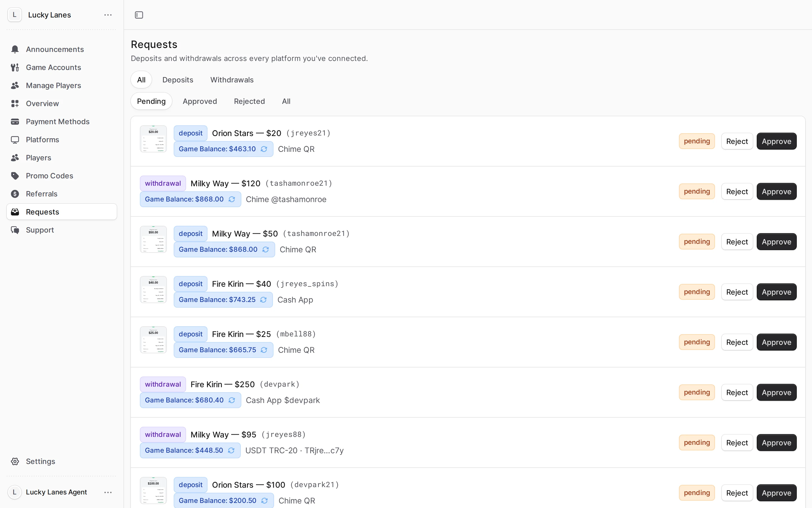Switch to the Withdrawals tab
This screenshot has width=812, height=508.
click(232, 80)
